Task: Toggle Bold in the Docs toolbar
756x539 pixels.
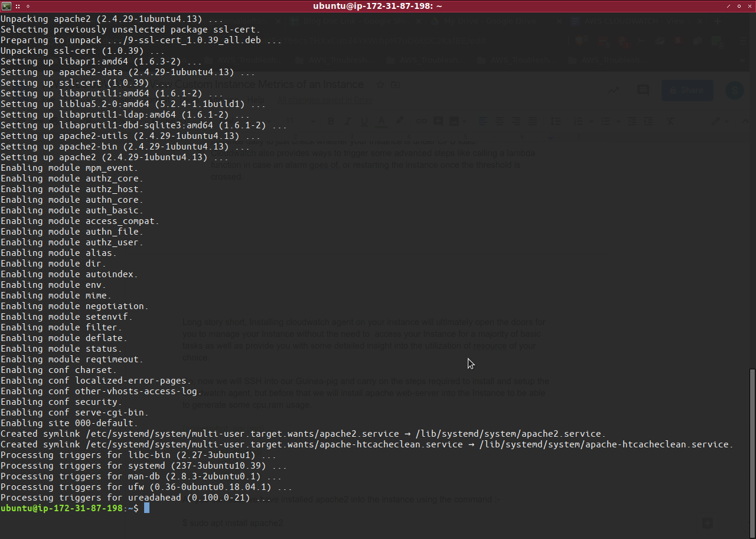Action: 331,121
